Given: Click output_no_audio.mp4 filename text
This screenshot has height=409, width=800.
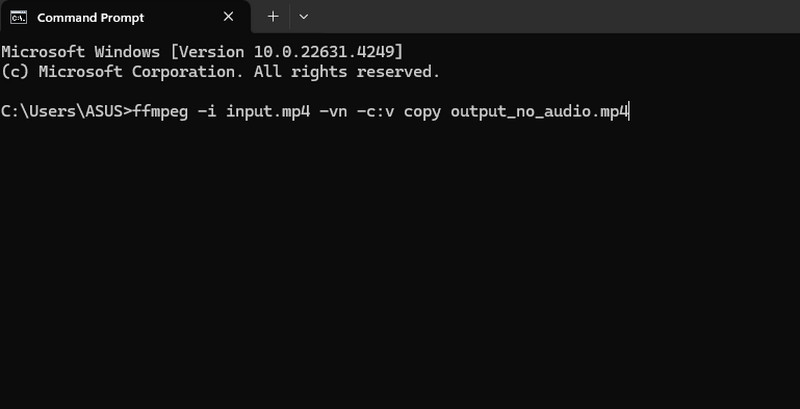Looking at the screenshot, I should pos(539,111).
